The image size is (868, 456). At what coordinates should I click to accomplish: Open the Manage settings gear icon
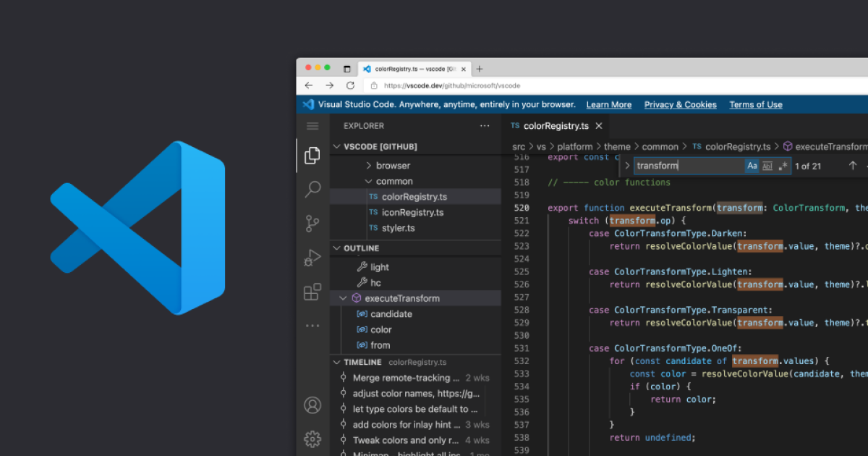(312, 439)
